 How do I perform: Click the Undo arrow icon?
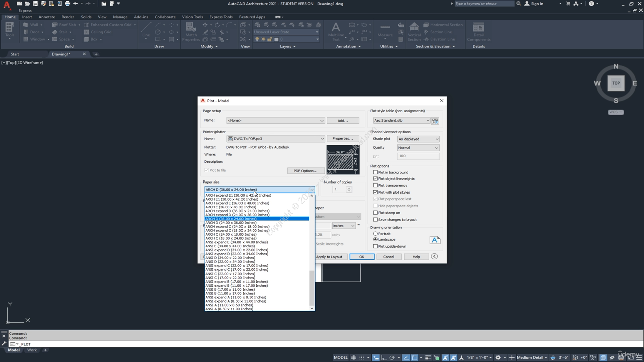coord(76,3)
